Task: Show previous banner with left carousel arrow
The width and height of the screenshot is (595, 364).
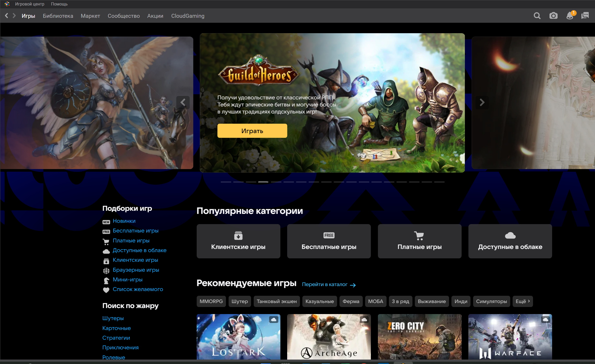Action: [183, 102]
